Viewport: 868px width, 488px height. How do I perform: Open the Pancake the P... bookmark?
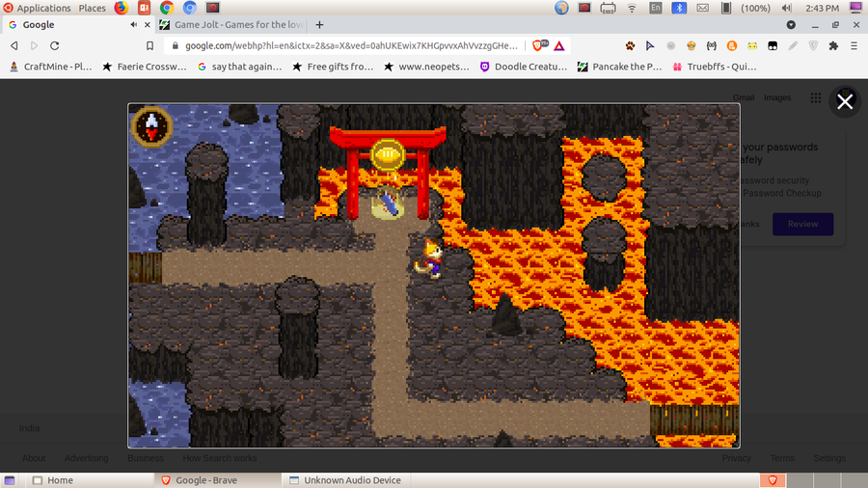[619, 67]
